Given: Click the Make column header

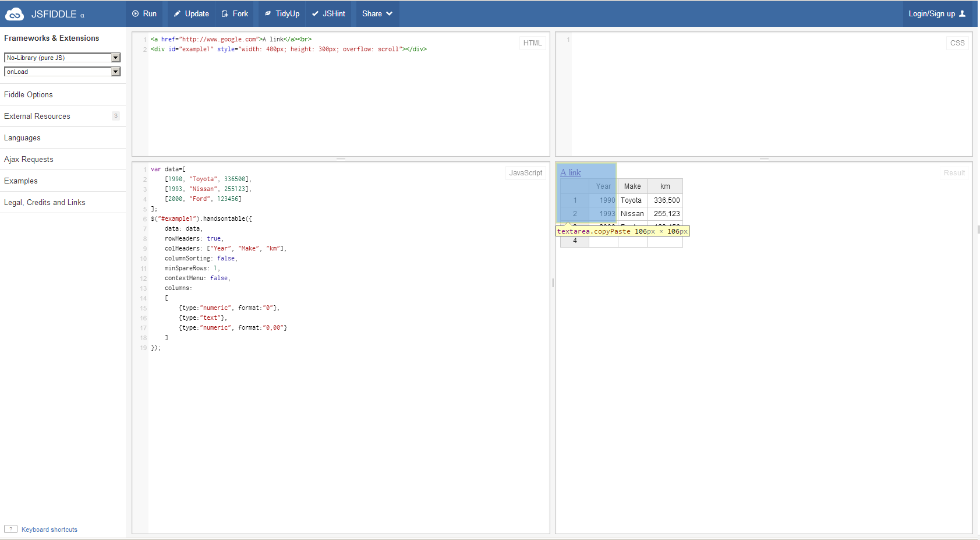Looking at the screenshot, I should (632, 186).
